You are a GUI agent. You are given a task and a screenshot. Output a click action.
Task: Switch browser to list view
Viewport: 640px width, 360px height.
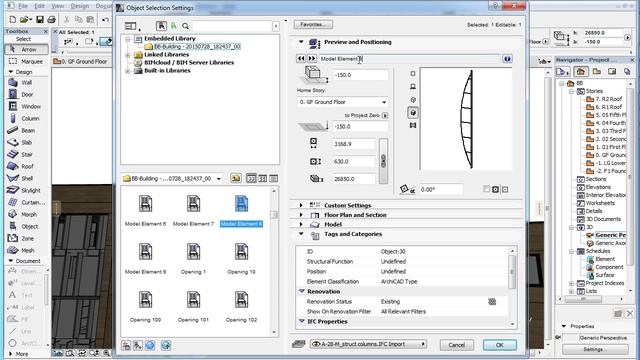tap(273, 178)
